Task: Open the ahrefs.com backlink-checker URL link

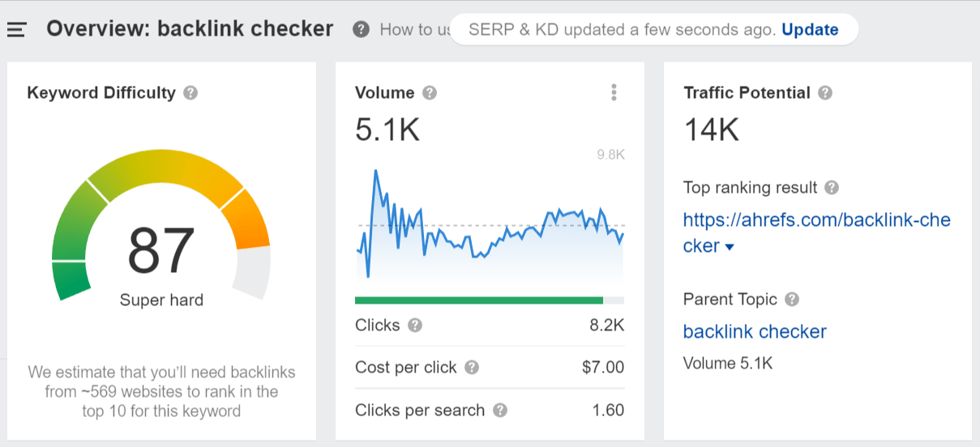Action: coord(816,220)
